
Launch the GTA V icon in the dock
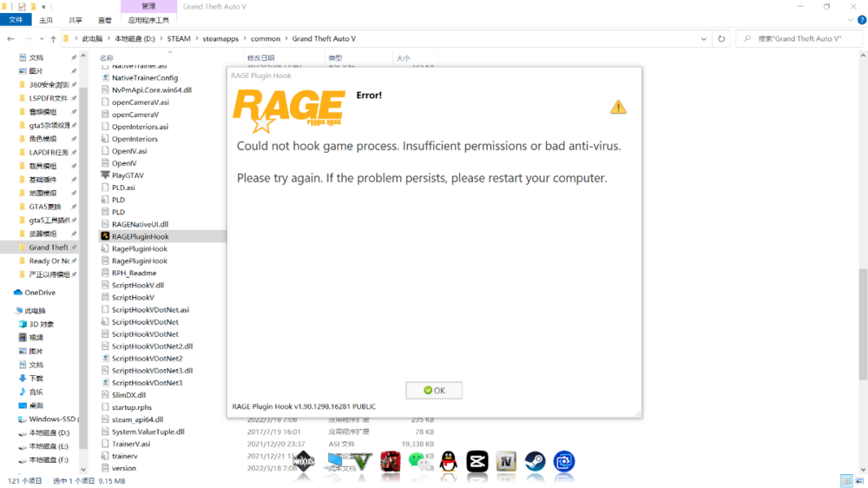tap(361, 461)
